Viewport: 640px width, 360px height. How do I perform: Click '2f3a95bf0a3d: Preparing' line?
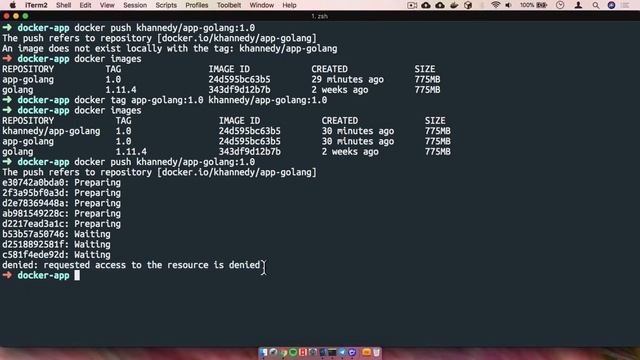(61, 193)
